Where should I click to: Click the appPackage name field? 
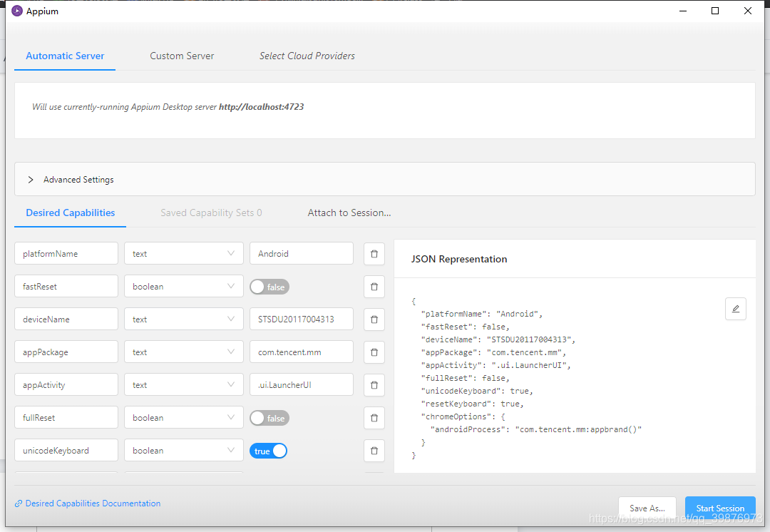66,352
